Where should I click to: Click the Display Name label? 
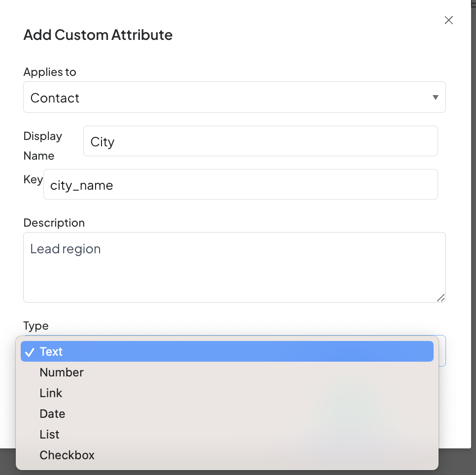[x=43, y=145]
